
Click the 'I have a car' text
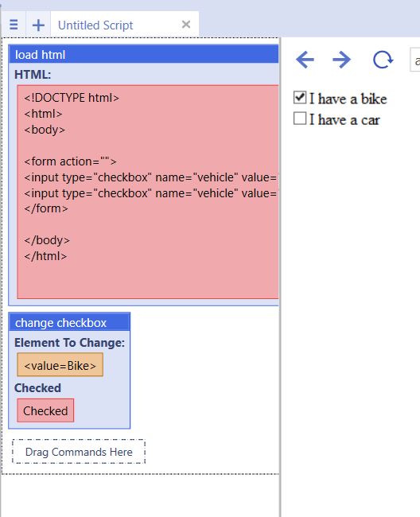pos(344,119)
